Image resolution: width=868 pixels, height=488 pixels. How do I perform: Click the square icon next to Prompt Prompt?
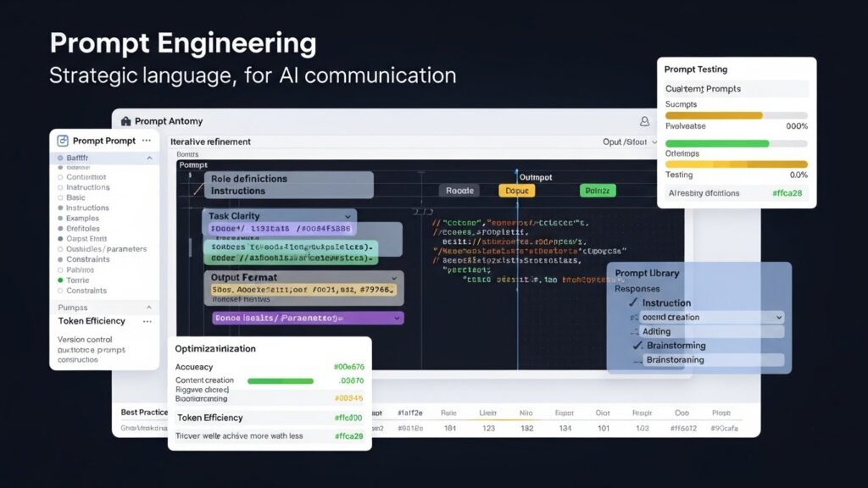[x=62, y=141]
